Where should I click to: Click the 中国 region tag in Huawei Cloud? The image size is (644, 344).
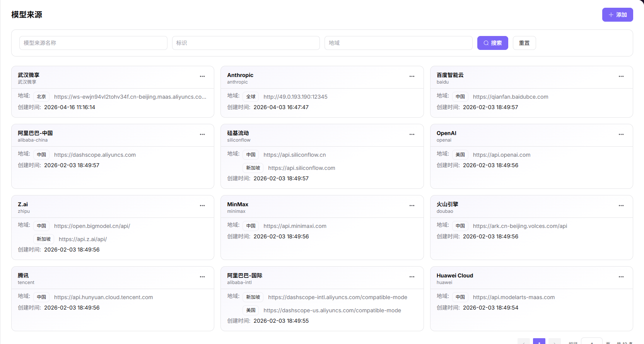pos(460,297)
